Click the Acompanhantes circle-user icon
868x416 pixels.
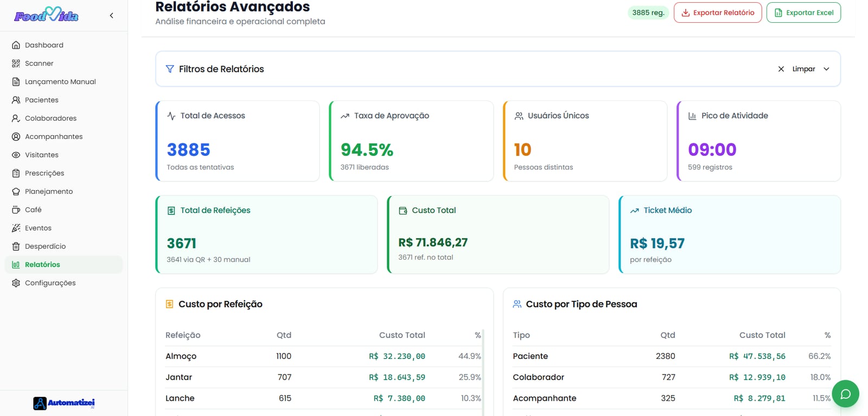tap(16, 137)
